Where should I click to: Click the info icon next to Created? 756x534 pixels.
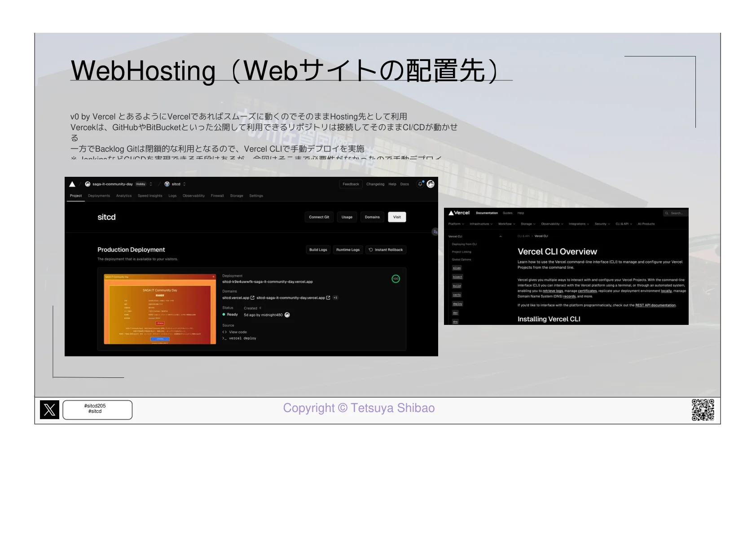pyautogui.click(x=260, y=308)
